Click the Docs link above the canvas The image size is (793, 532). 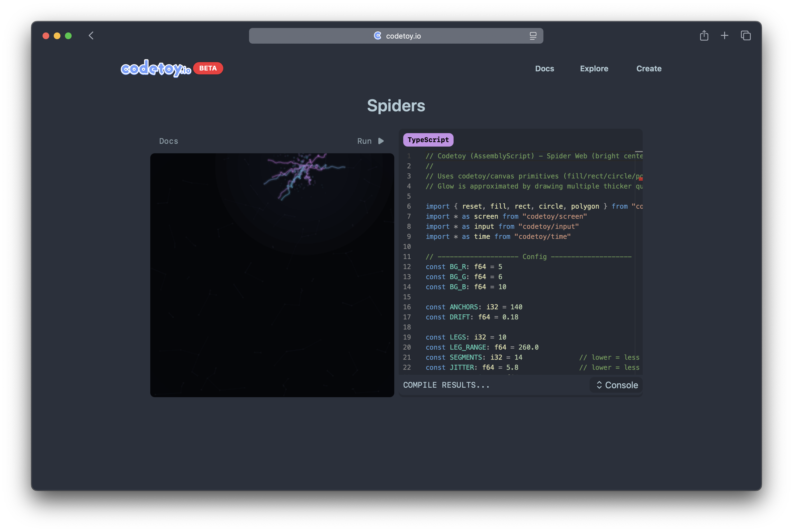click(x=169, y=141)
